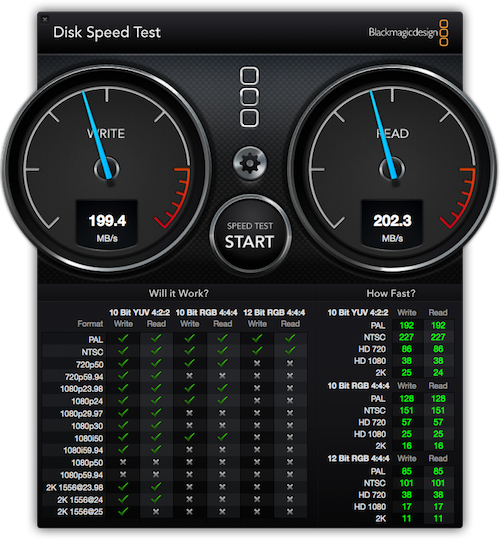Click 10 Bit RGB read checkmark for 1080p24
Viewport: 500px width, 540px height.
(222, 401)
